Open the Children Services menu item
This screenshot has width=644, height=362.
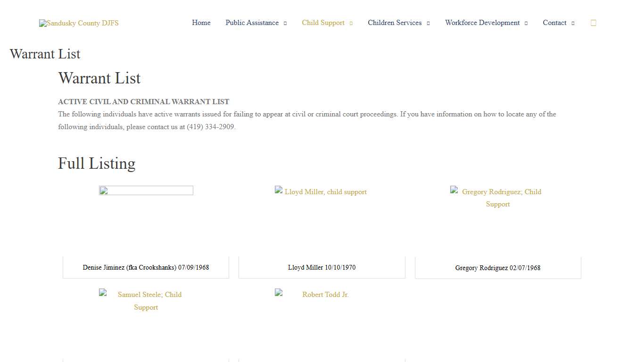395,23
